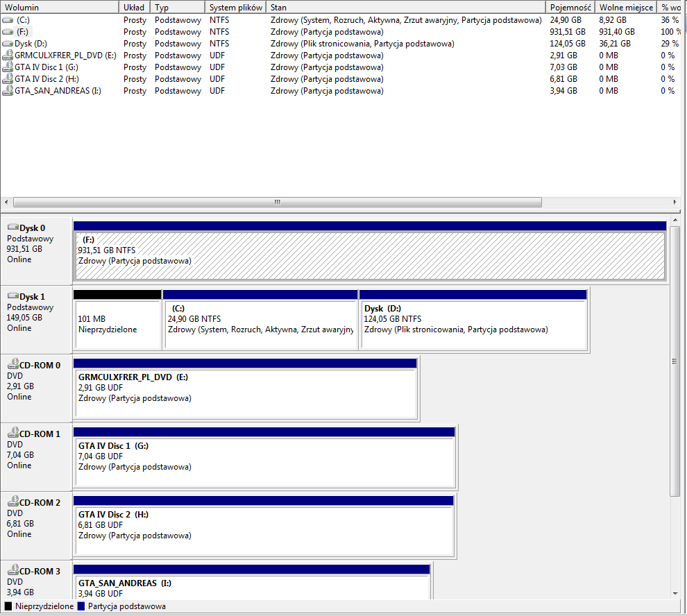Click the optical drive icon beside CD-ROM 1
687x616 pixels.
tap(13, 432)
